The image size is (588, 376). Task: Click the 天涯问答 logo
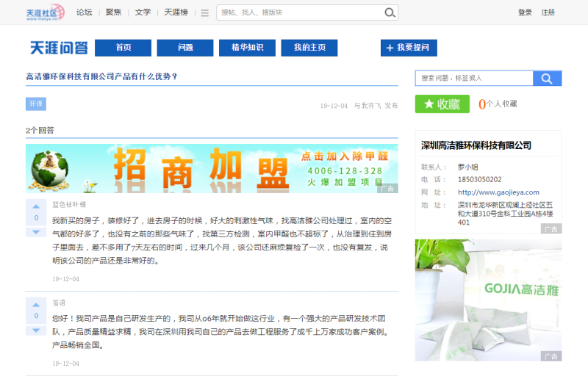[x=59, y=48]
